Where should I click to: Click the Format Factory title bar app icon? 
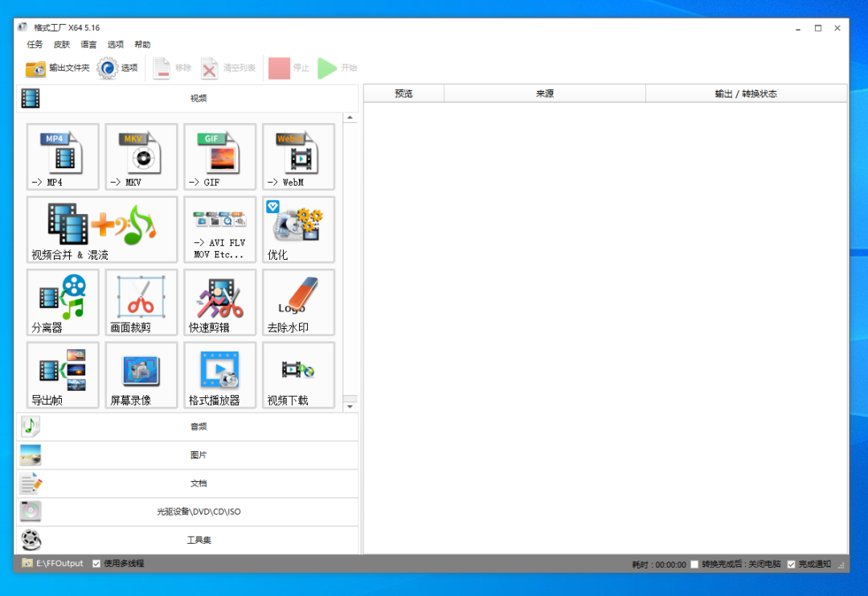click(23, 27)
